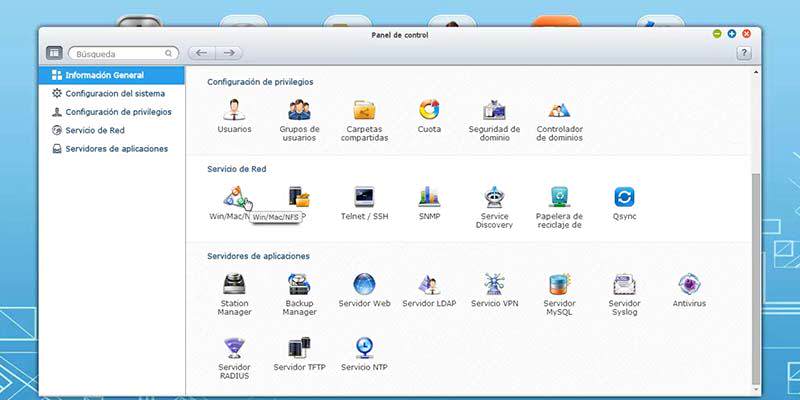Image resolution: width=800 pixels, height=400 pixels.
Task: Click the search magnifier icon
Action: coord(168,53)
